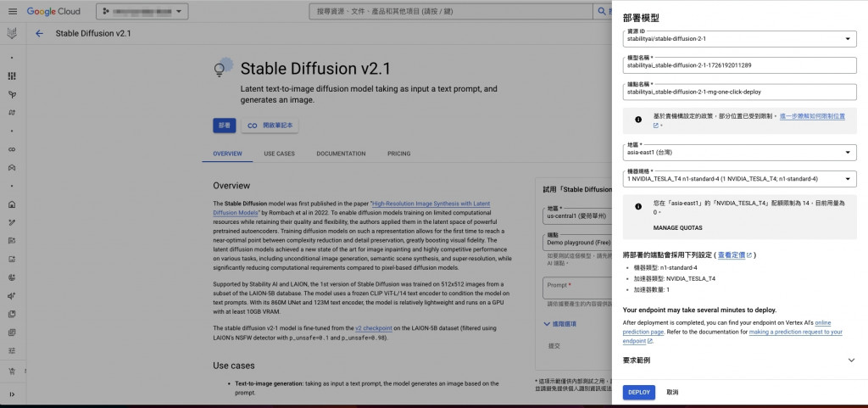Click the Use cases section heading
Image resolution: width=868 pixels, height=408 pixels.
[x=234, y=366]
